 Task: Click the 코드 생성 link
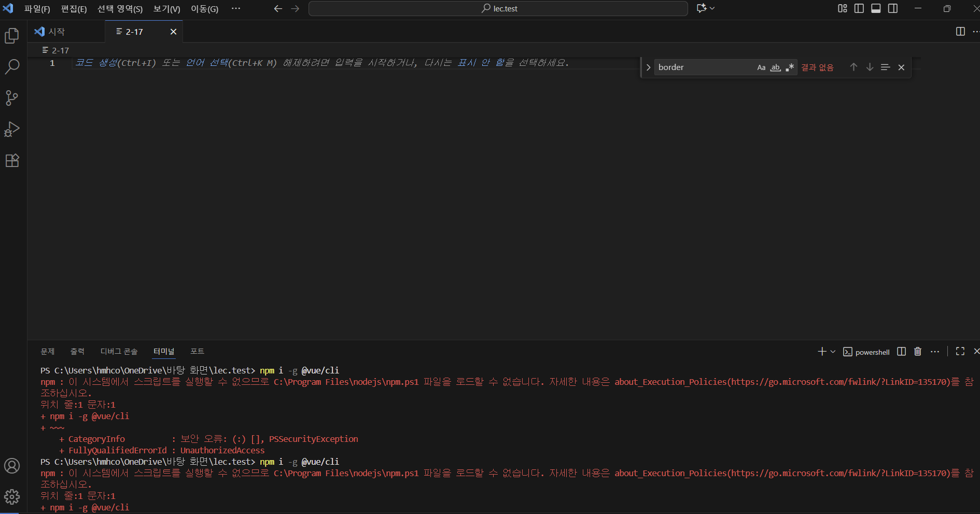click(96, 63)
